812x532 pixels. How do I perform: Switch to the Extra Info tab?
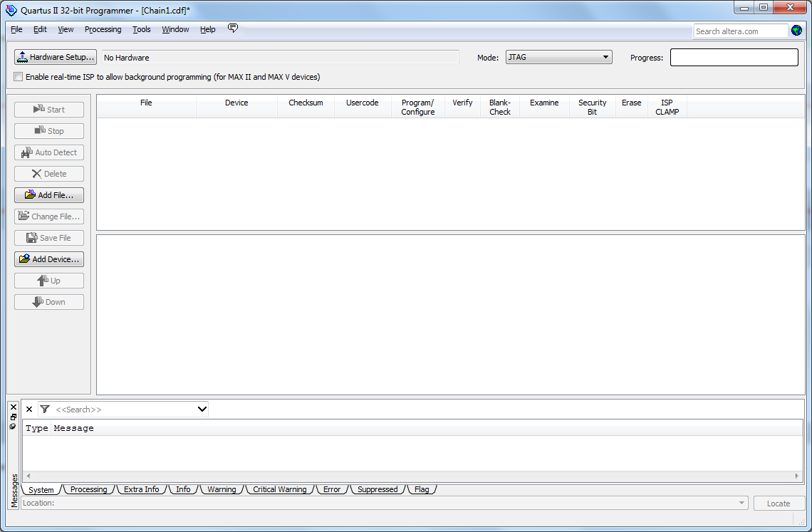pos(141,489)
